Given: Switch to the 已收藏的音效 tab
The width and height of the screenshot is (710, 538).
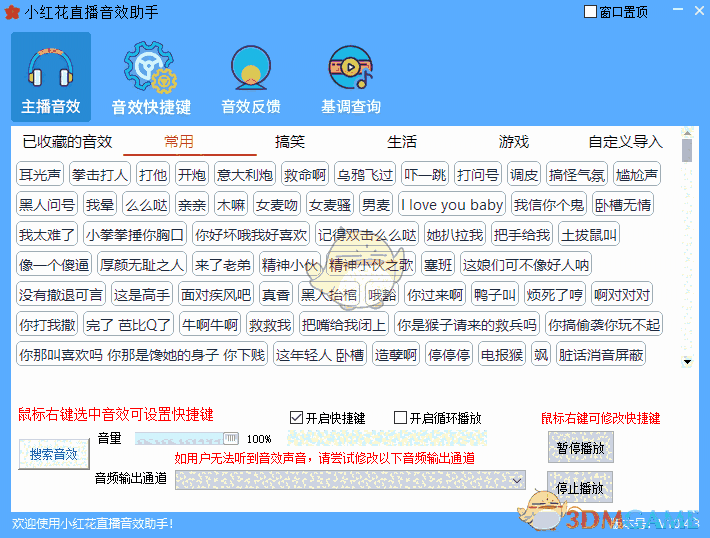Looking at the screenshot, I should coord(67,142).
